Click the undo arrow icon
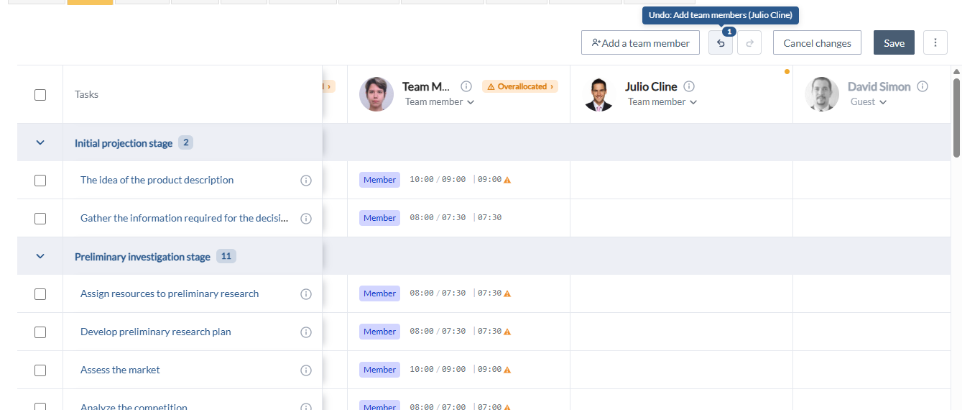The image size is (980, 410). pos(721,43)
